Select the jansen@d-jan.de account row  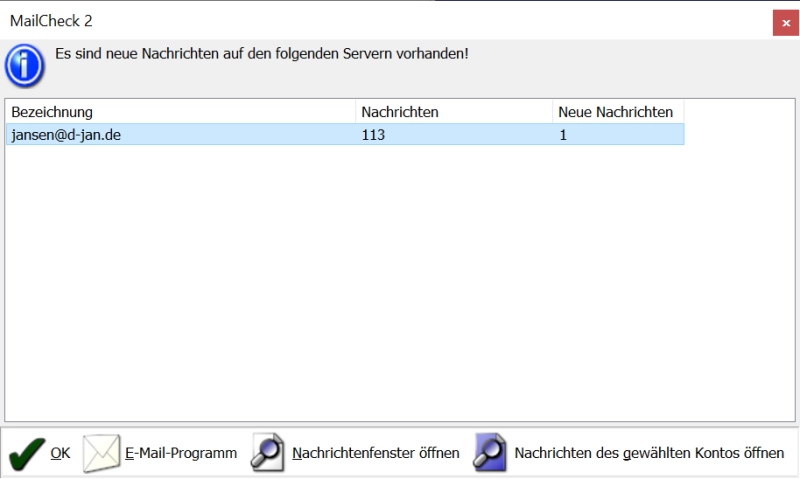[66, 134]
